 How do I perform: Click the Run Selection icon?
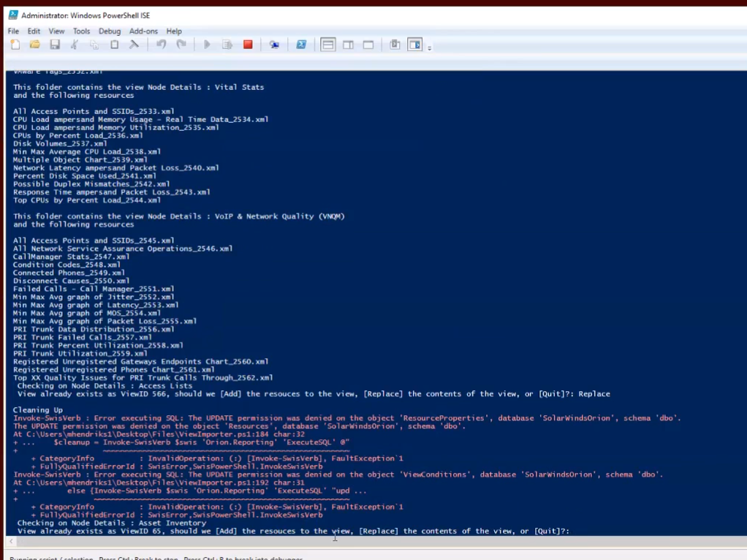227,45
